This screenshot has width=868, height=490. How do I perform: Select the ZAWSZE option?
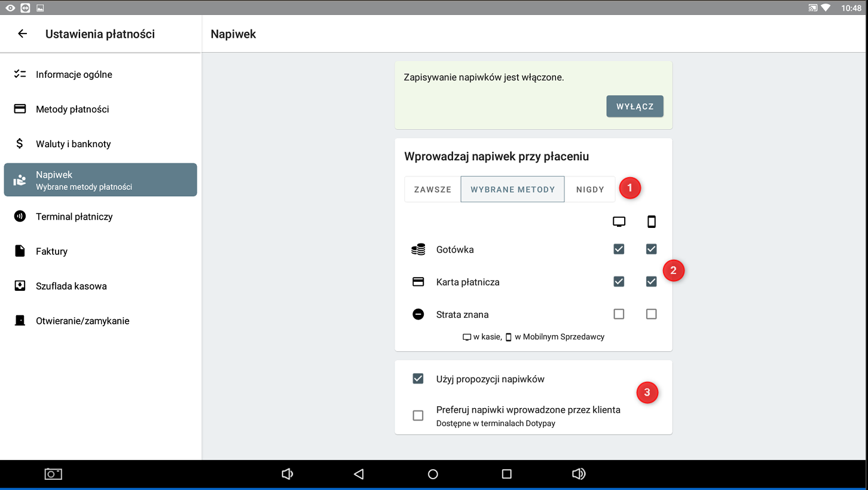pos(433,190)
